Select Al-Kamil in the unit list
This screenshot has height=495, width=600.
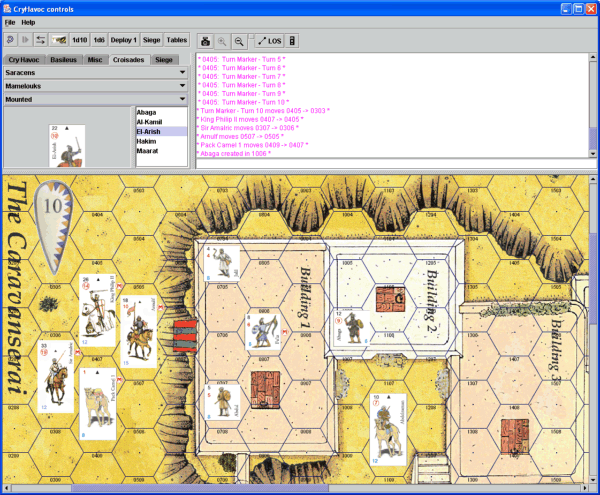161,122
